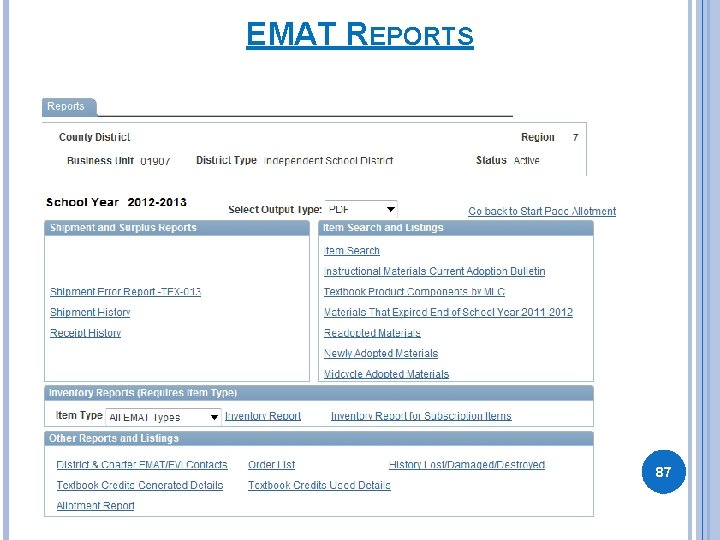The width and height of the screenshot is (720, 540).
Task: Open History Lost/Damaged/Destroyed report
Action: (467, 465)
